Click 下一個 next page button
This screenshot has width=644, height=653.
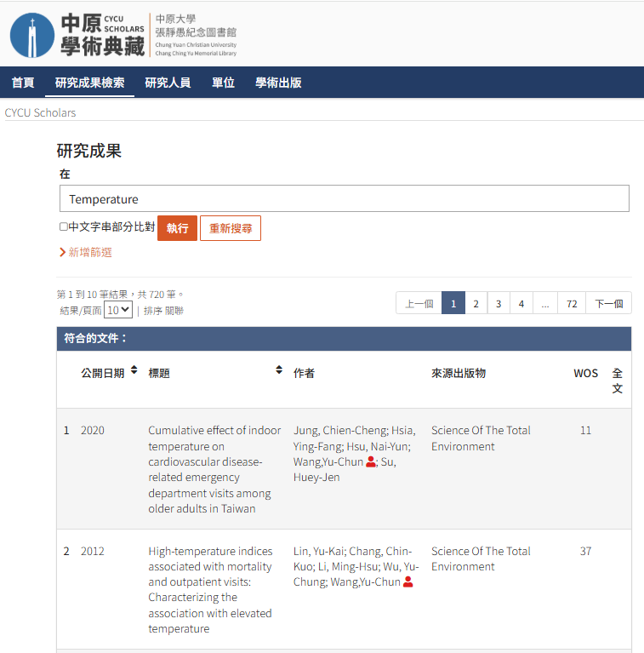click(608, 303)
